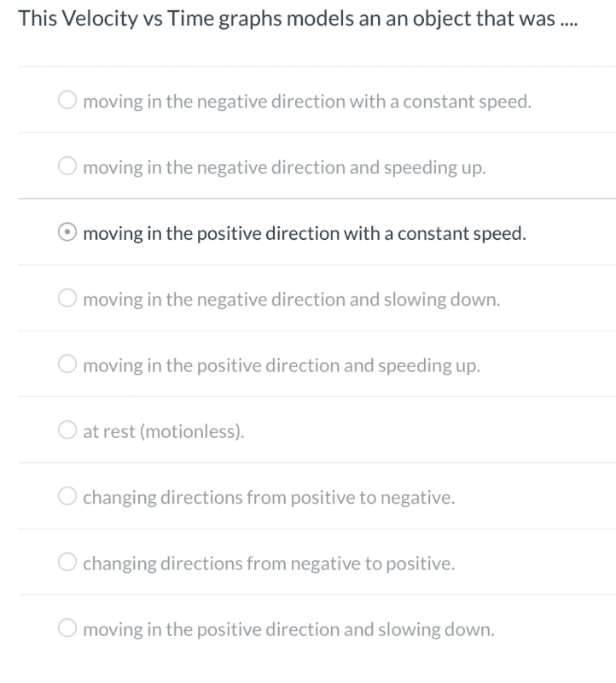Click answer text 'negative direction and slowing down'
Screen dimensions: 616x683
click(x=292, y=300)
